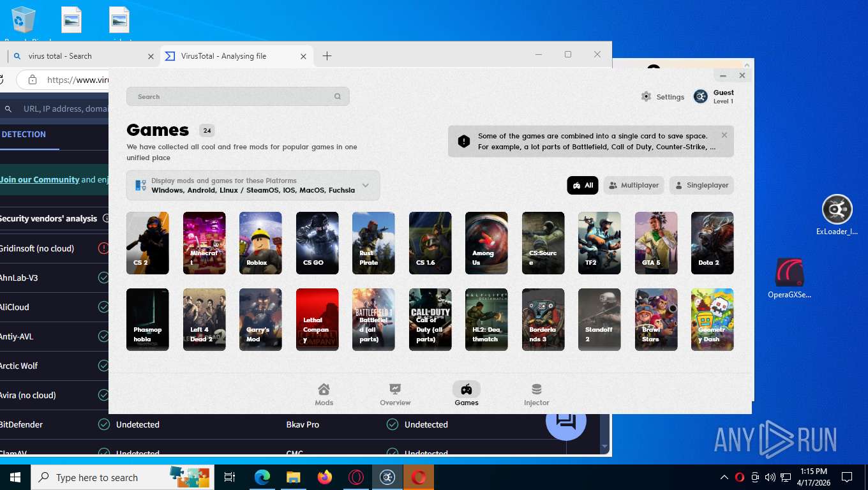Open the Guest profile avatar
The height and width of the screenshot is (490, 868).
click(x=701, y=96)
